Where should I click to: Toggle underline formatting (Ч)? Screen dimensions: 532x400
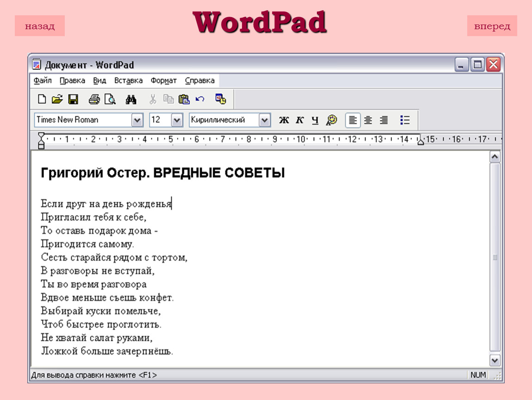click(x=315, y=120)
